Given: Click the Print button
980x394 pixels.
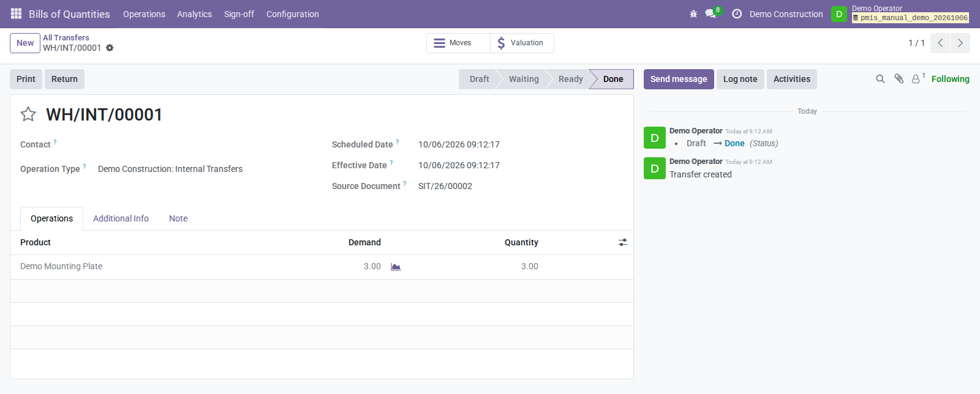Looking at the screenshot, I should (x=26, y=79).
